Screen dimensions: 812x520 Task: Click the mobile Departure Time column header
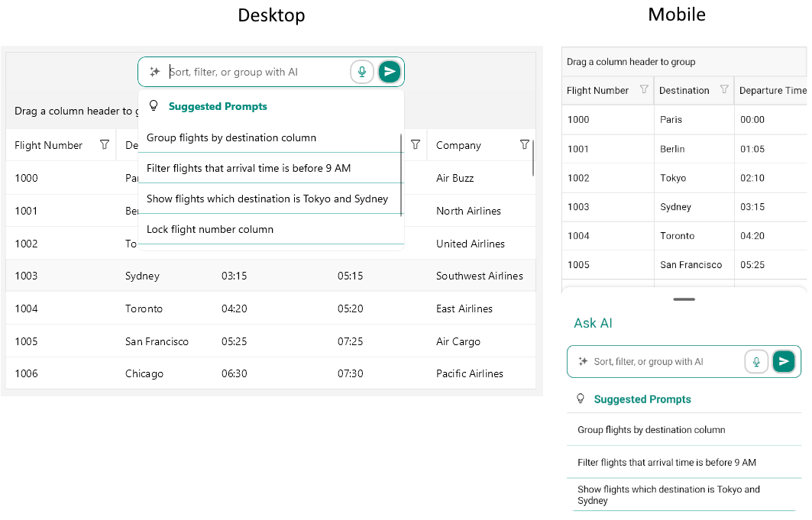[772, 90]
